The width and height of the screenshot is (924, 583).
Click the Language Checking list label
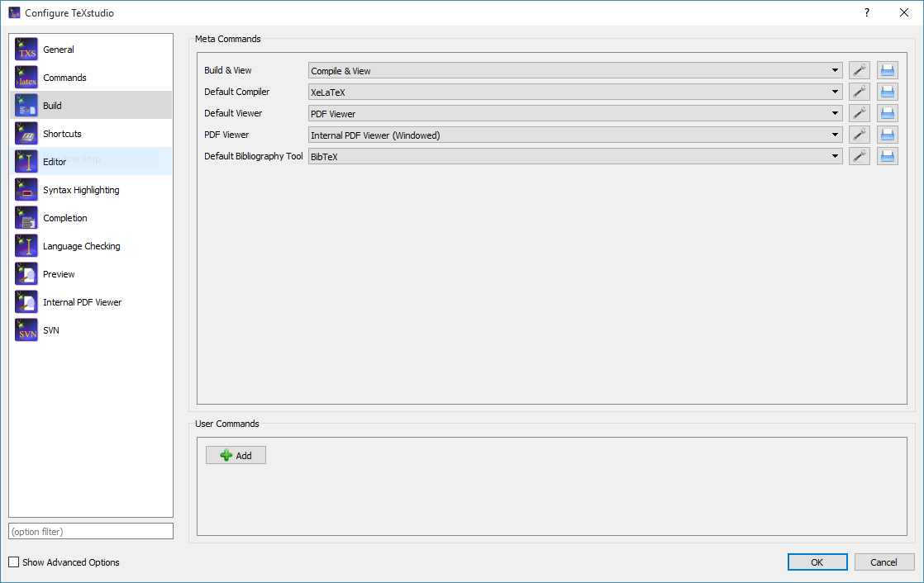[81, 246]
